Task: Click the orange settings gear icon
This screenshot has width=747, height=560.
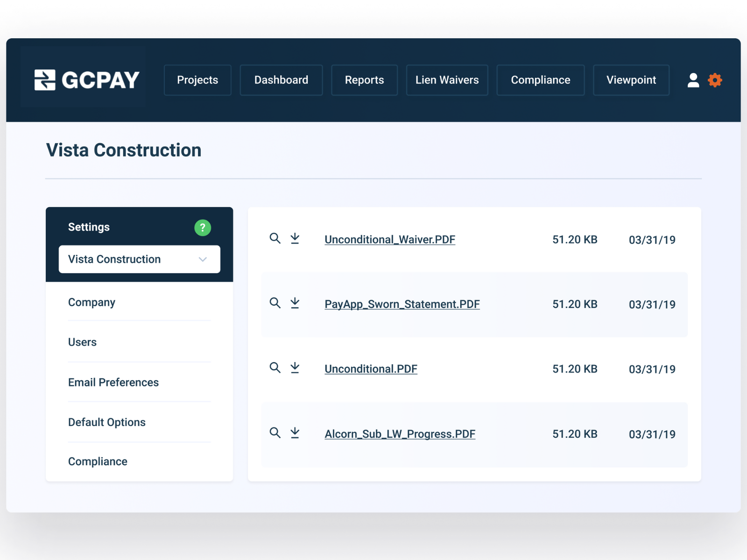Action: (715, 80)
